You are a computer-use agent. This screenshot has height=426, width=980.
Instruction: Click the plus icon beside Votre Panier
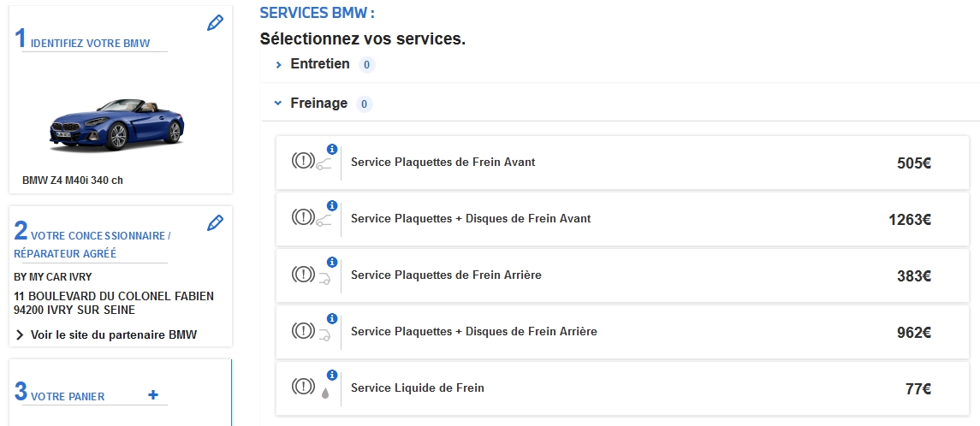[x=153, y=394]
